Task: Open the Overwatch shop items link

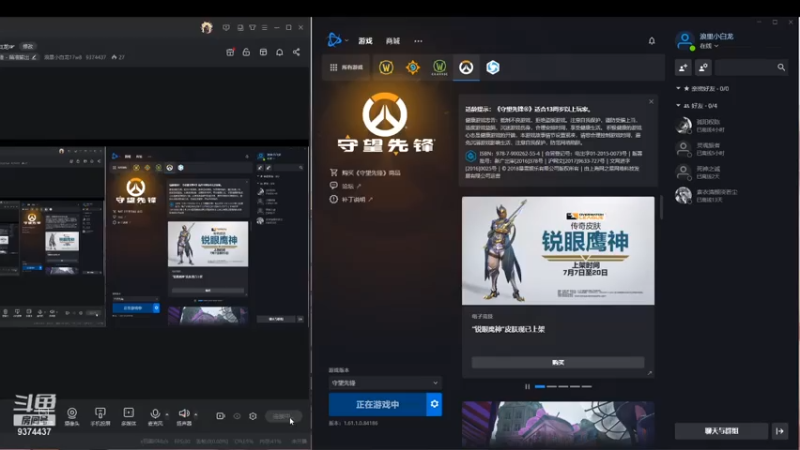Action: click(365, 173)
